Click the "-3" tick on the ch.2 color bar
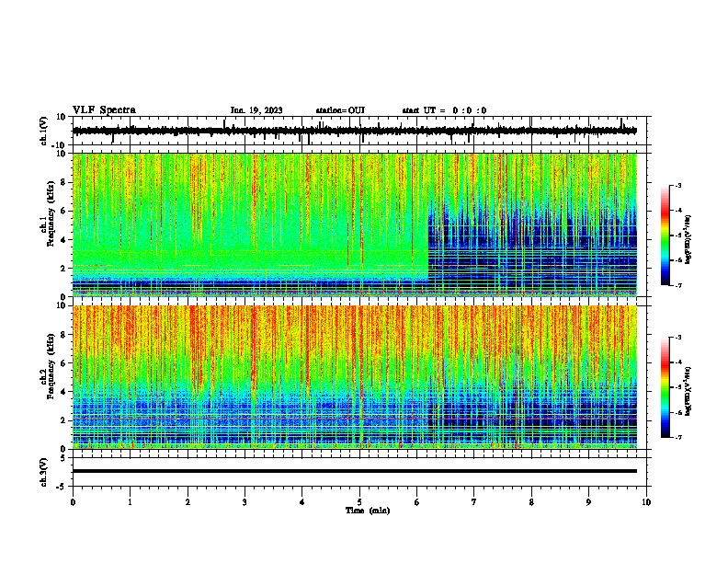 pyautogui.click(x=677, y=338)
